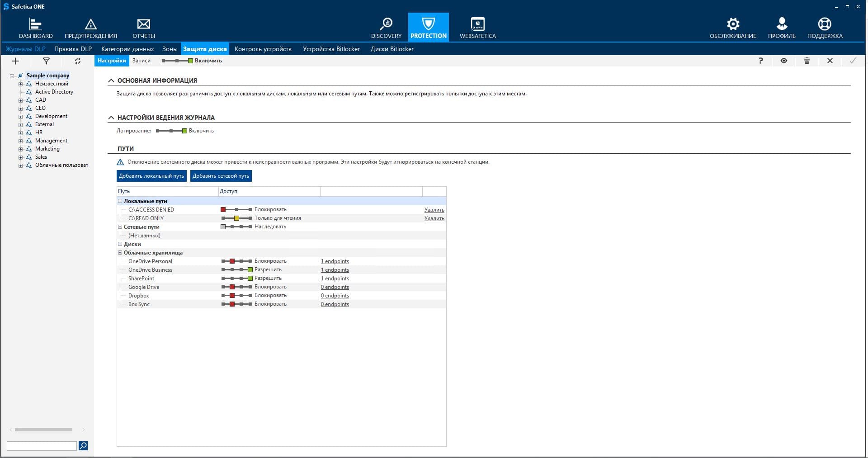The width and height of the screenshot is (868, 458).
Task: Collapse the Основная информация section
Action: (x=111, y=80)
